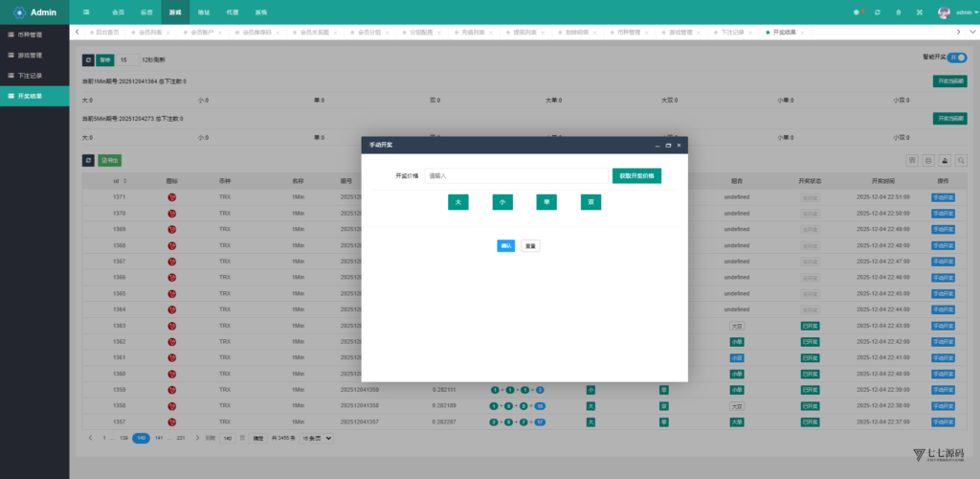Click the 暂停 pause button

coord(105,60)
